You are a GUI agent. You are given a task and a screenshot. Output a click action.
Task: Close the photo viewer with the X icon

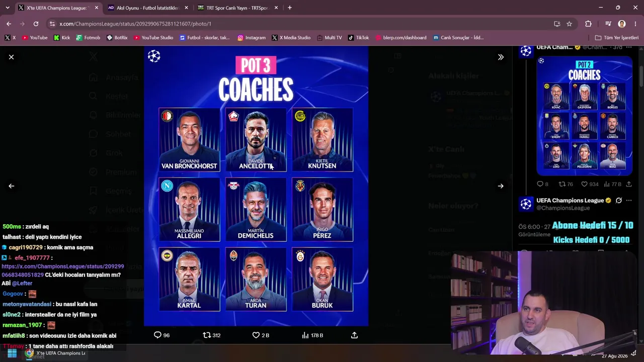(x=11, y=57)
